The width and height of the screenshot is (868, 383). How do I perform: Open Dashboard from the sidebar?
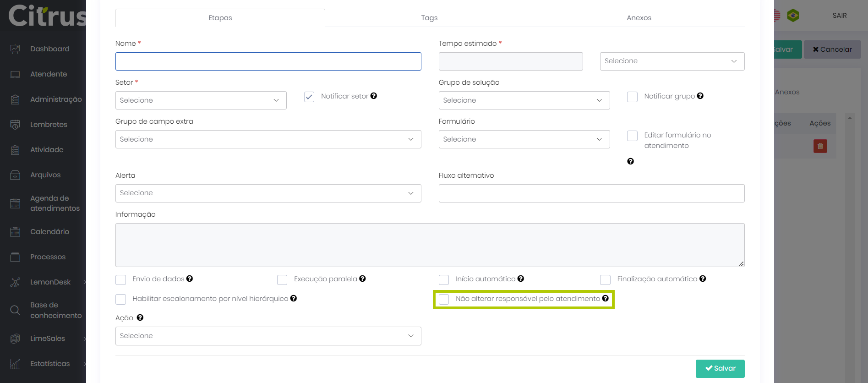tap(49, 49)
